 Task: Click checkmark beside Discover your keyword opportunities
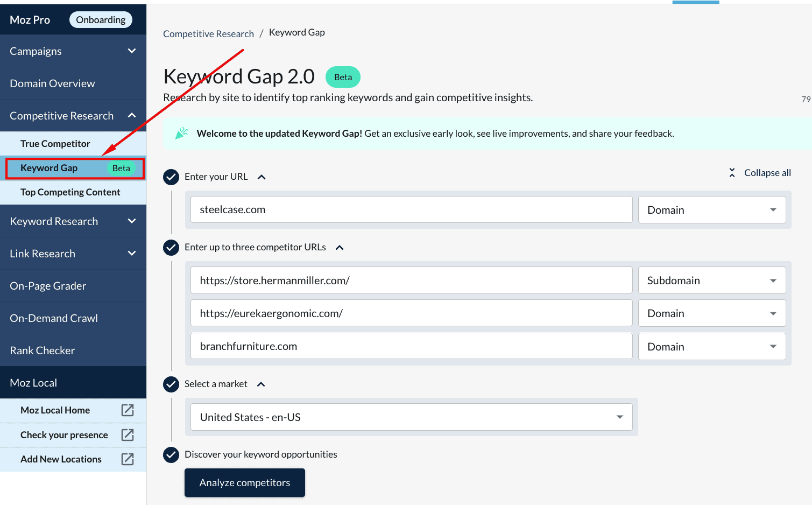[171, 455]
